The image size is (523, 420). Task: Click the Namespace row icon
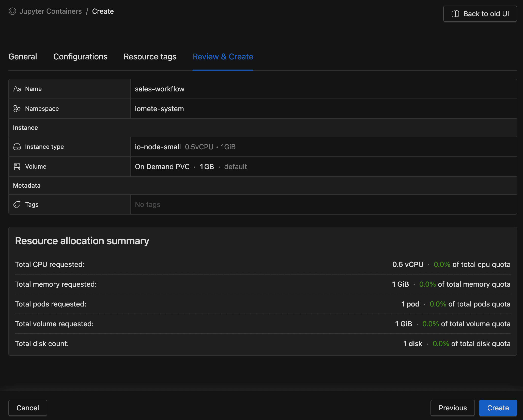(17, 109)
